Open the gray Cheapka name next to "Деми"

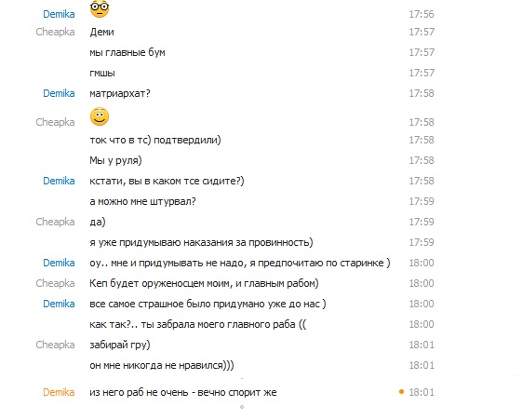pos(55,32)
